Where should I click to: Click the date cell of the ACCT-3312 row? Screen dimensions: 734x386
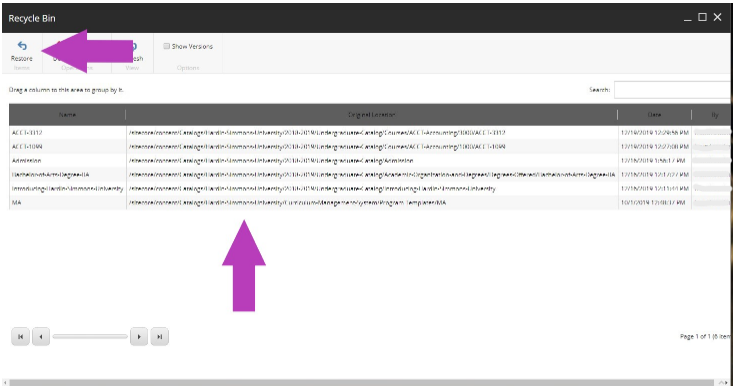point(654,132)
